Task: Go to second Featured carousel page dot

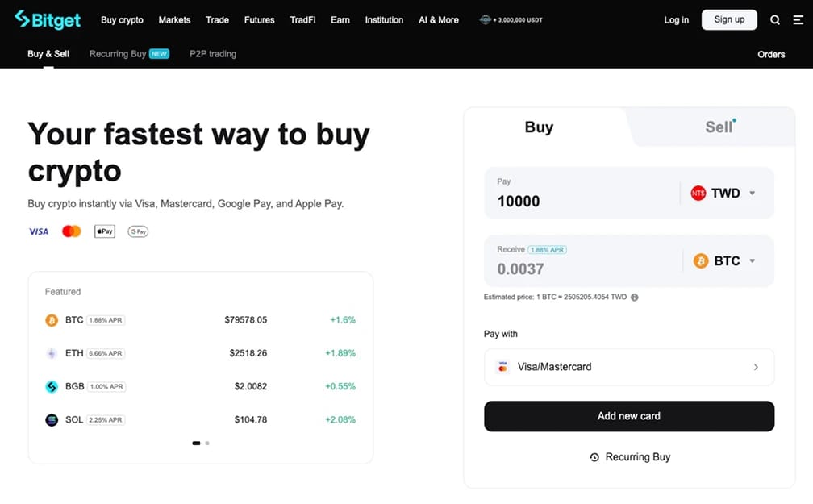Action: 206,444
